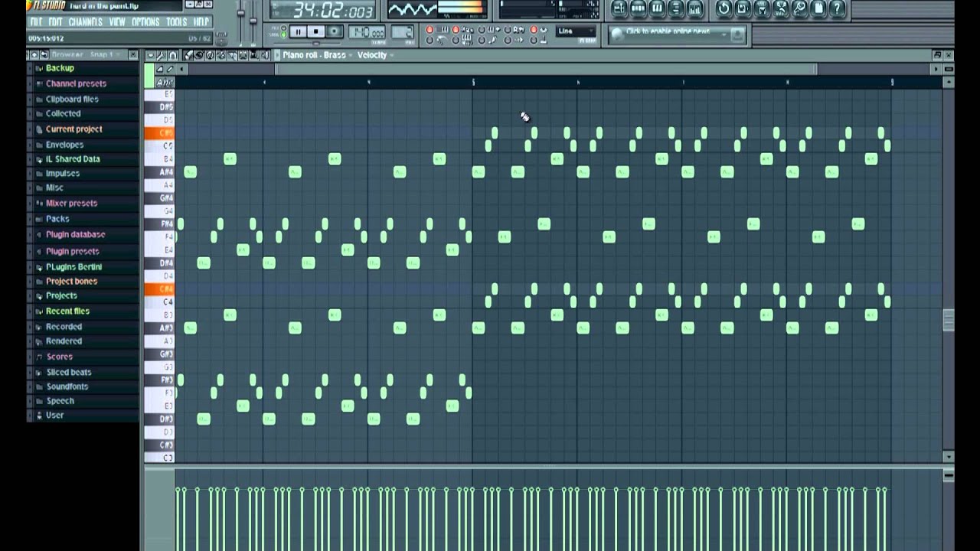Click the one-click recording microphone icon
The width and height of the screenshot is (980, 551).
click(x=799, y=9)
